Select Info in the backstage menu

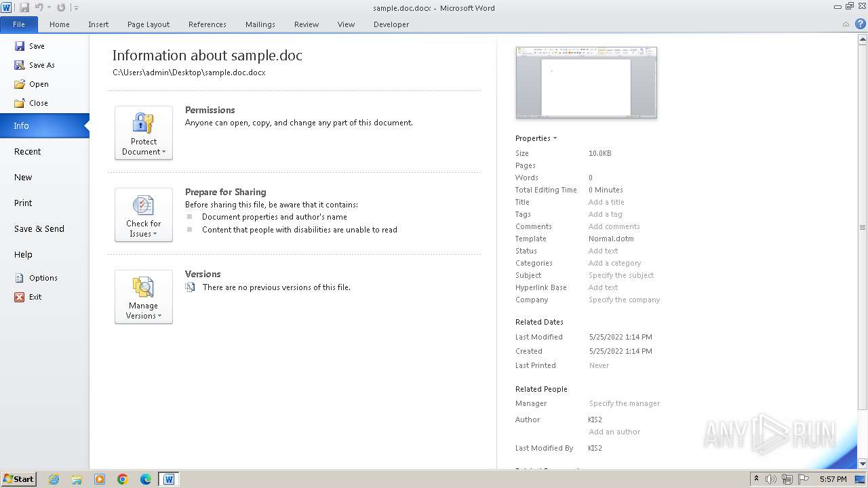tap(45, 125)
